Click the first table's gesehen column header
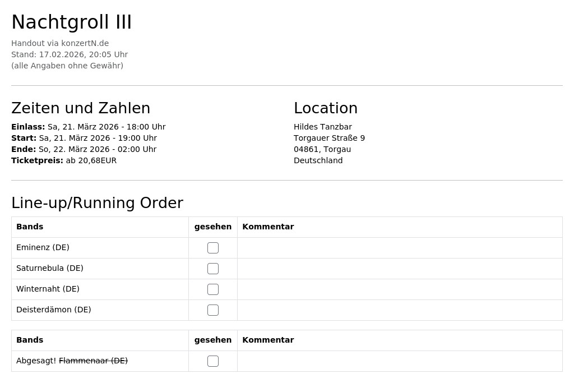This screenshot has height=392, width=574. pyautogui.click(x=212, y=227)
